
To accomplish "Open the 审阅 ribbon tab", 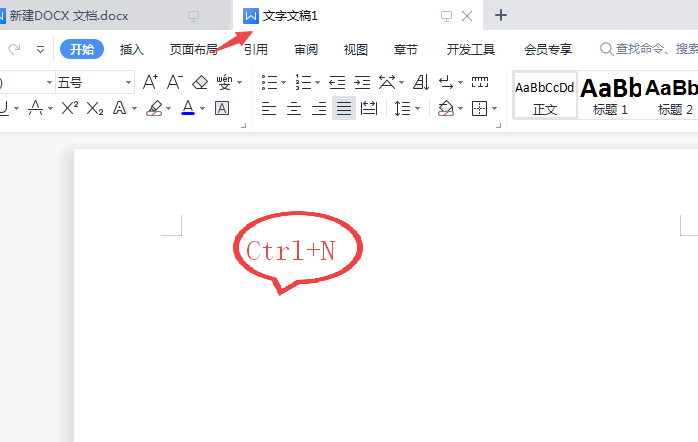I will [x=306, y=49].
